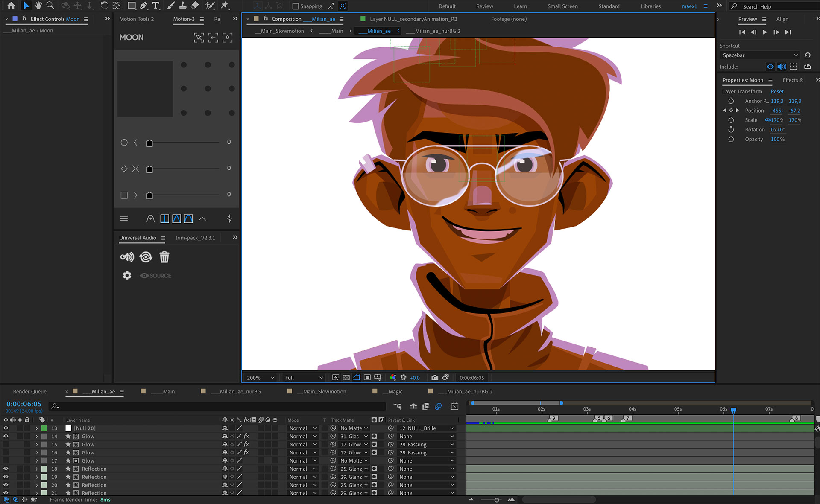Enable the Snapping checkbox
Image resolution: width=820 pixels, height=504 pixels.
(296, 6)
